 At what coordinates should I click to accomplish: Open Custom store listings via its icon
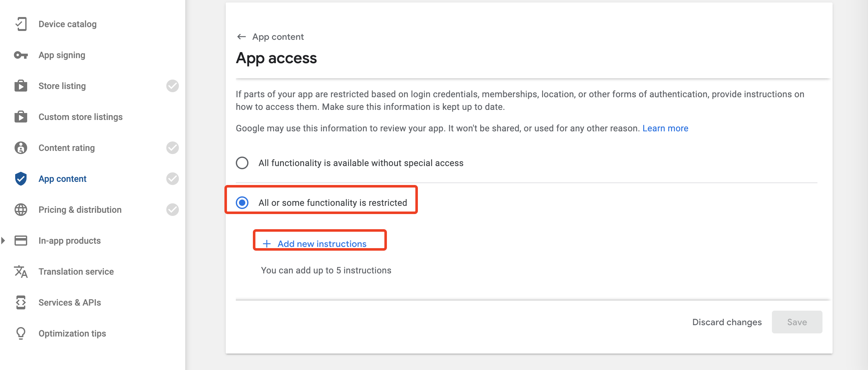(x=21, y=117)
